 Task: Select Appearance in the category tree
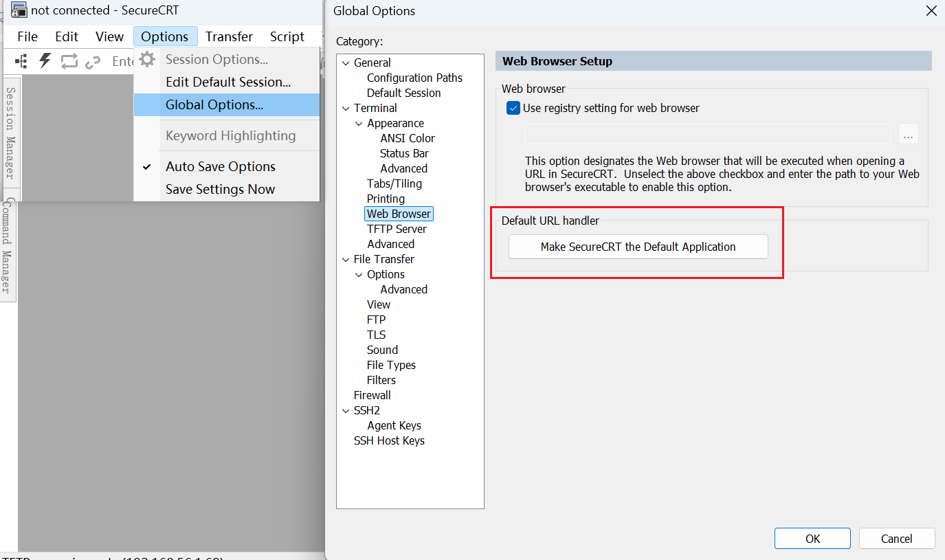[x=395, y=123]
